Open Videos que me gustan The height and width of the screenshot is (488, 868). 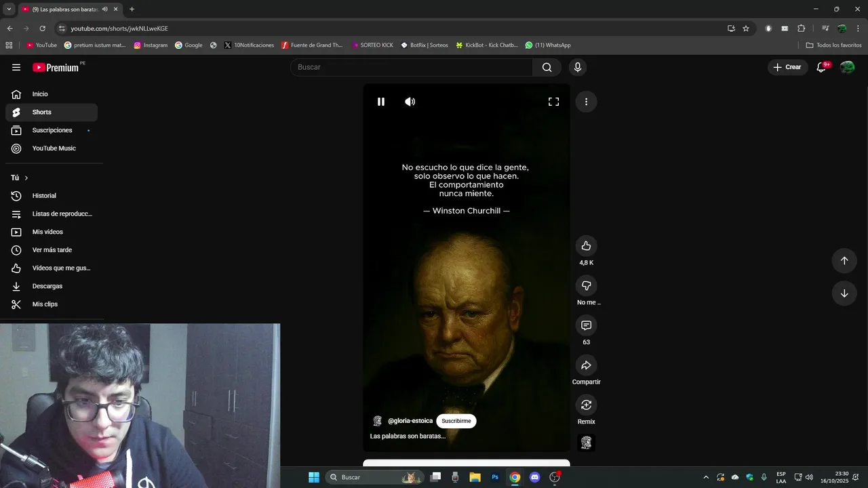click(52, 268)
